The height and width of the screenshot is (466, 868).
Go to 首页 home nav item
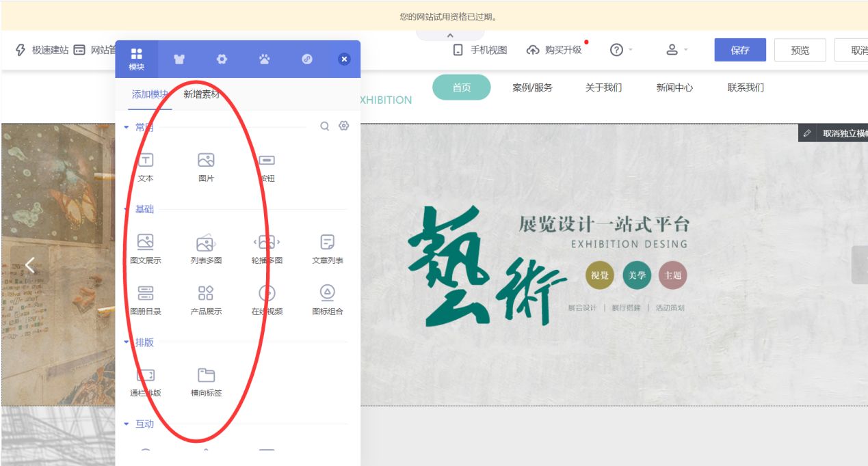click(x=462, y=87)
